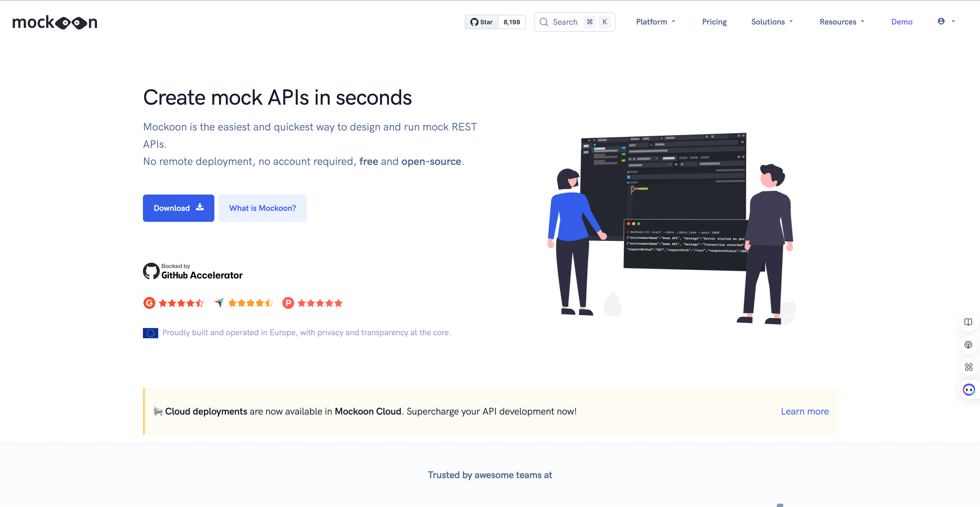Click the Platform dropdown caret arrow
The height and width of the screenshot is (507, 980).
(x=673, y=22)
